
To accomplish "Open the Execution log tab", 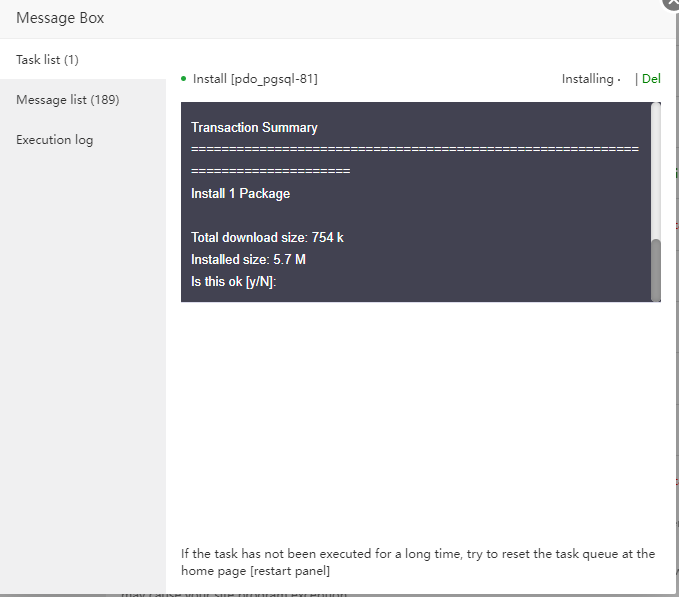I will click(55, 140).
